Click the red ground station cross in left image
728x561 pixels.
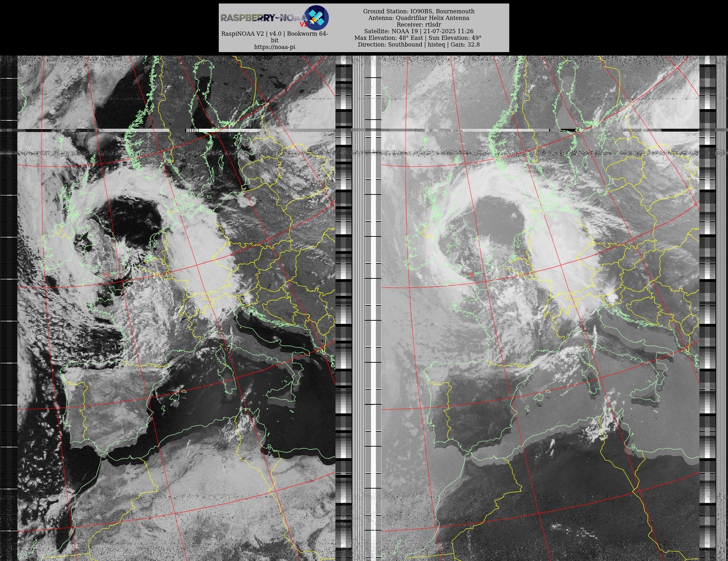(107, 275)
